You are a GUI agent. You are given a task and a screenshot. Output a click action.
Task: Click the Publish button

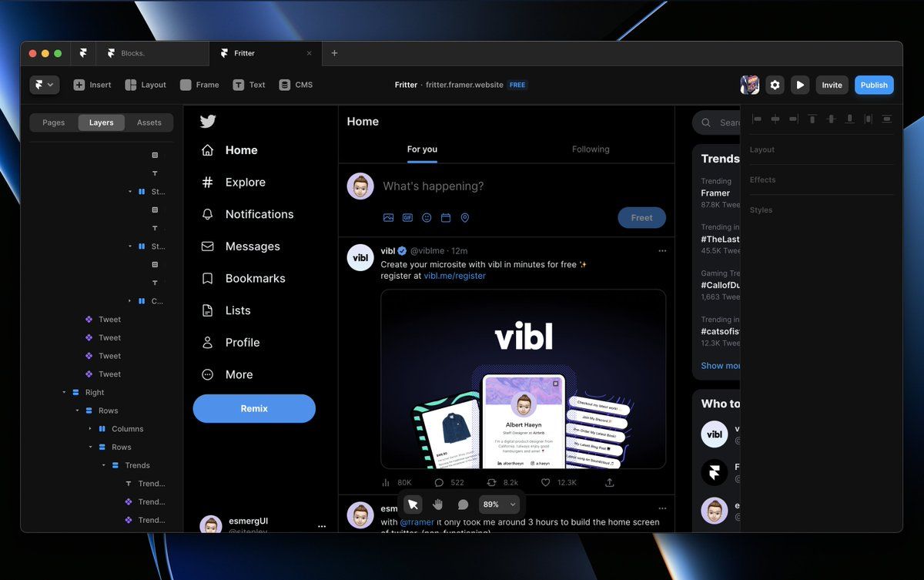(x=874, y=85)
